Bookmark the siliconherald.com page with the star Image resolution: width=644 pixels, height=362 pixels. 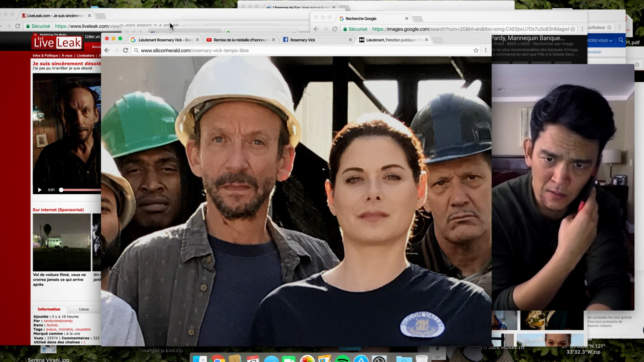pyautogui.click(x=476, y=50)
